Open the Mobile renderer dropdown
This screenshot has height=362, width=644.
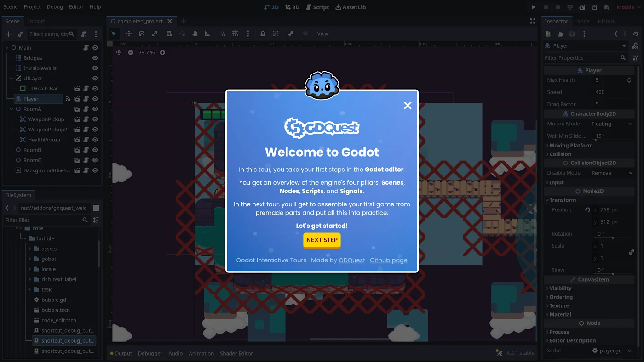coord(628,7)
